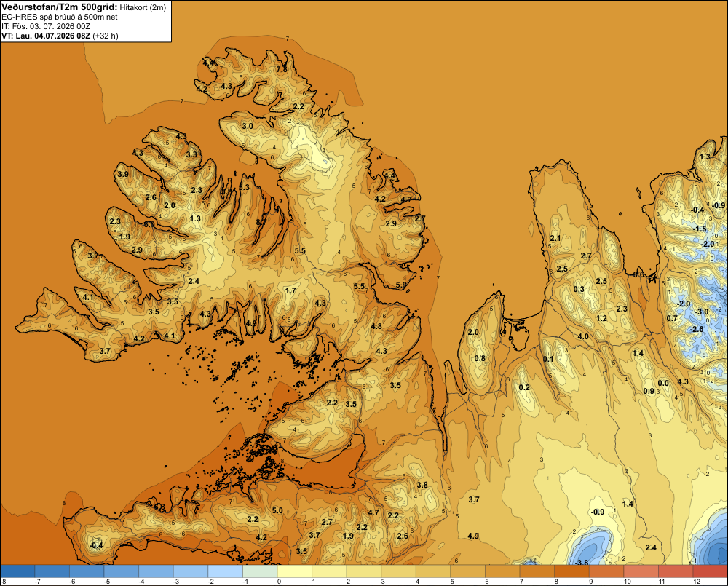Click the 'EC-HRES spá brúuð á 500m net' line

click(x=60, y=17)
